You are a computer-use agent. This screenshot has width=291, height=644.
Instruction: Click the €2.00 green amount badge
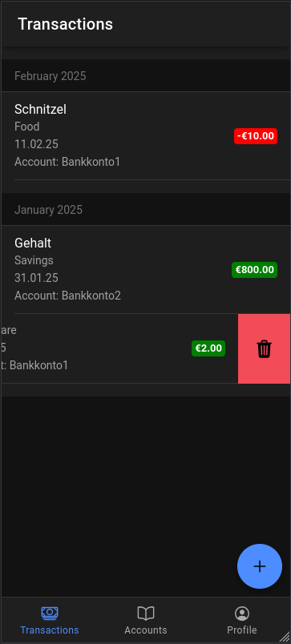click(208, 348)
